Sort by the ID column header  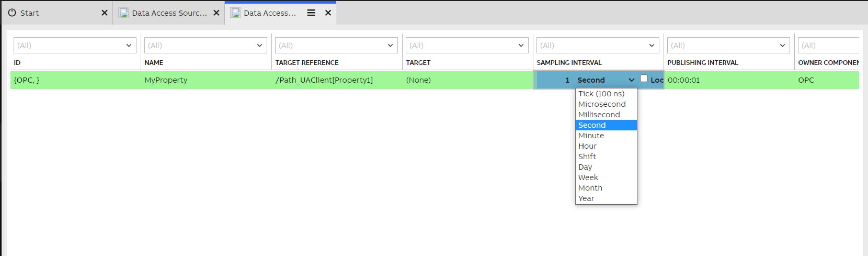[17, 63]
